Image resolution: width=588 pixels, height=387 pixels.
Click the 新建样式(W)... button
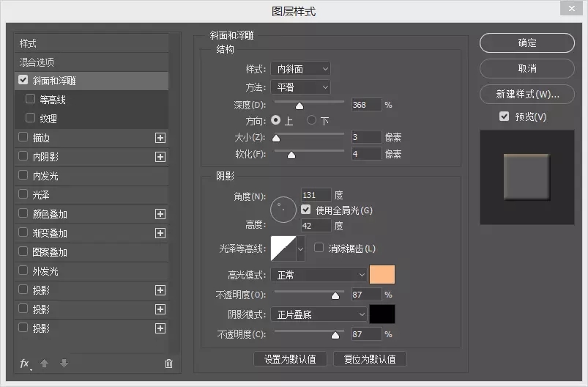coord(527,94)
